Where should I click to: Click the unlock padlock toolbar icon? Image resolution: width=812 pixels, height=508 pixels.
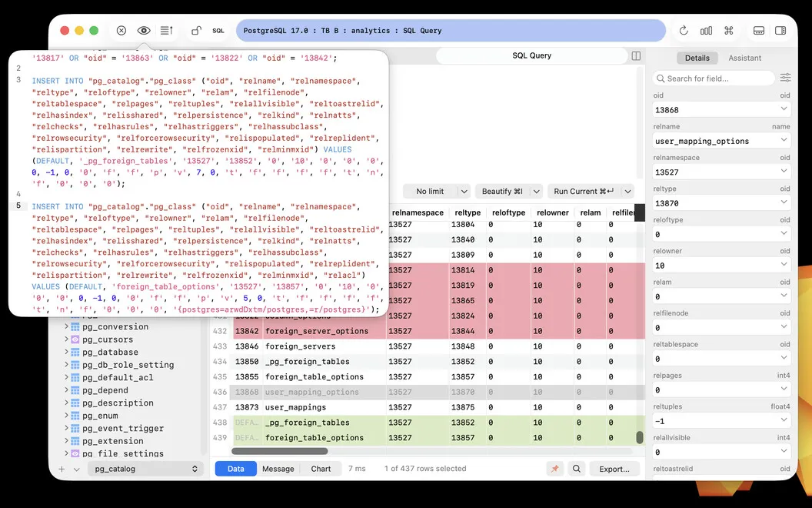point(196,31)
